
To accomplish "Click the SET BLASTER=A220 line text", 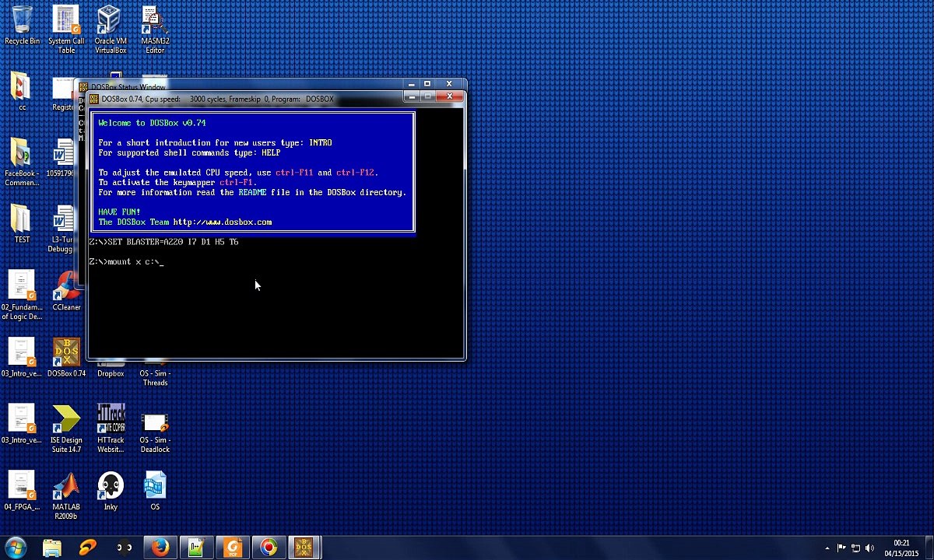I will click(x=163, y=242).
